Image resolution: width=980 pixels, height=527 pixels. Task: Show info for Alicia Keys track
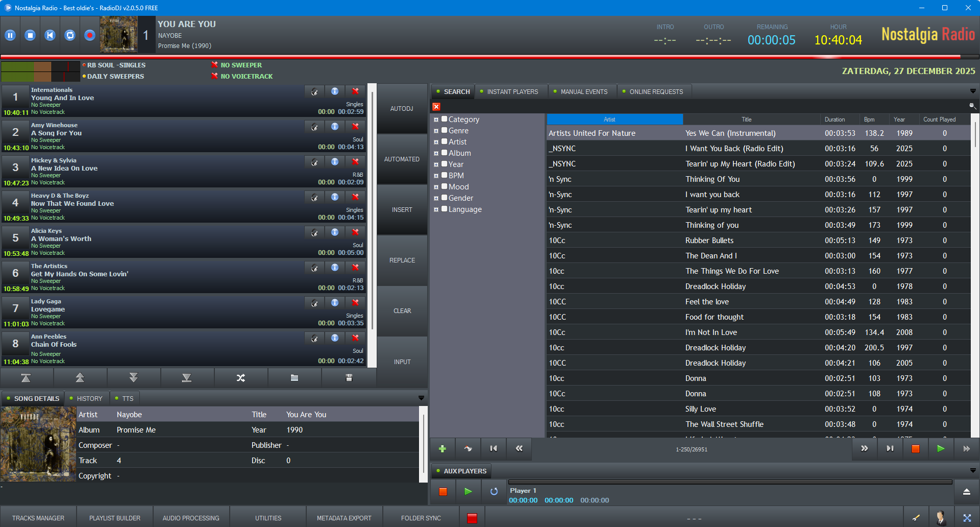click(x=335, y=232)
